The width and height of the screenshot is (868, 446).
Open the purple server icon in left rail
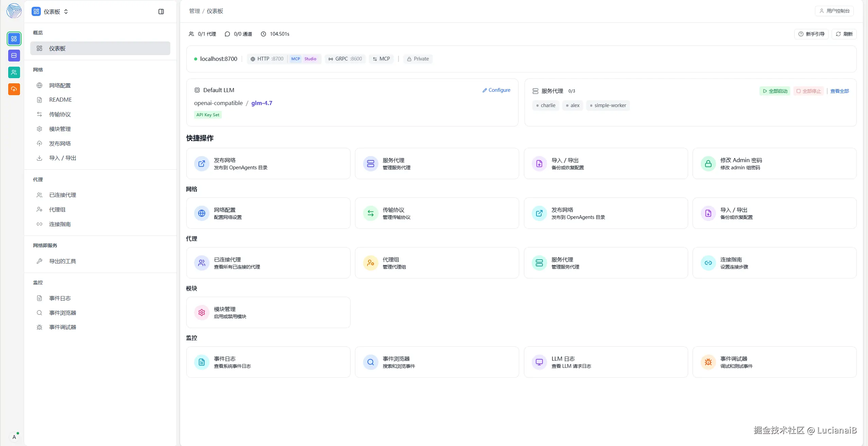14,55
